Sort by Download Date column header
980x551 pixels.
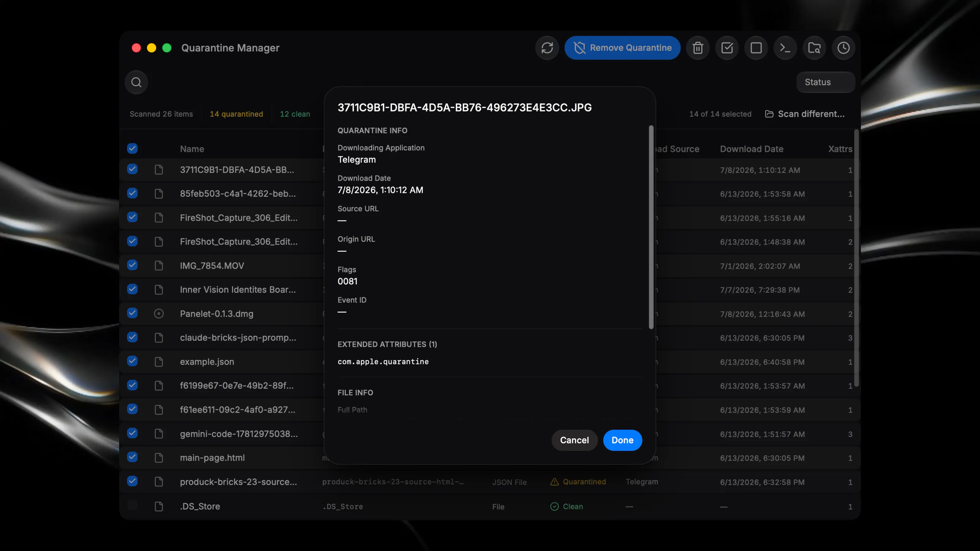pos(751,149)
